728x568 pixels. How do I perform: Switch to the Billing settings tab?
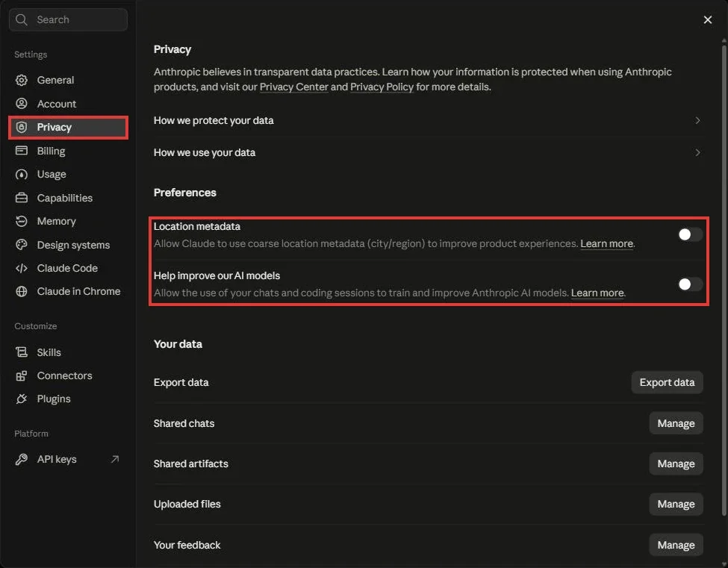(68, 151)
